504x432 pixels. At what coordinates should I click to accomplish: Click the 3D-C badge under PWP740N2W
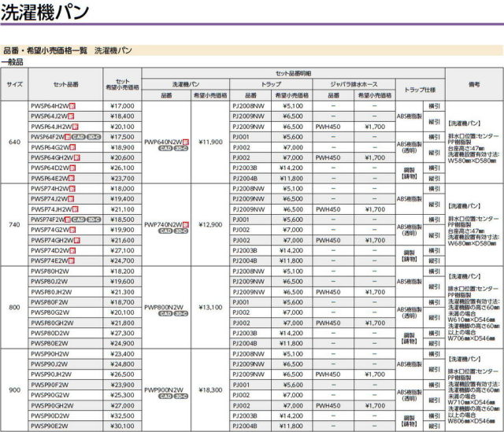click(181, 231)
